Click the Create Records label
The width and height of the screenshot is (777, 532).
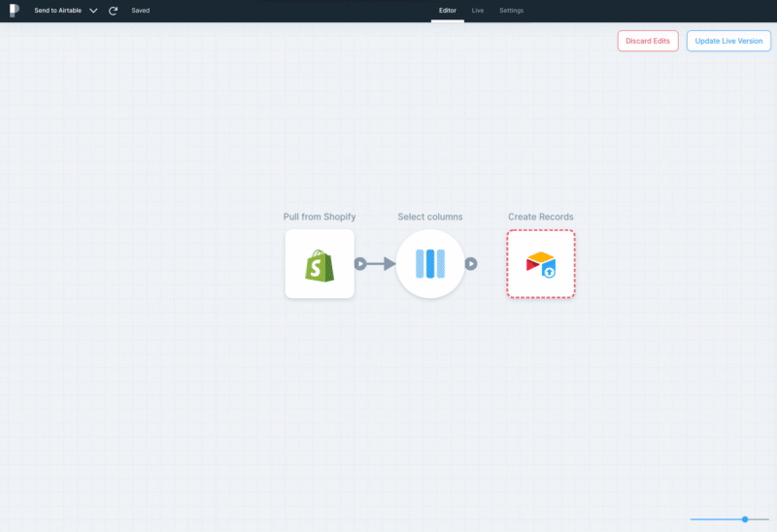541,216
